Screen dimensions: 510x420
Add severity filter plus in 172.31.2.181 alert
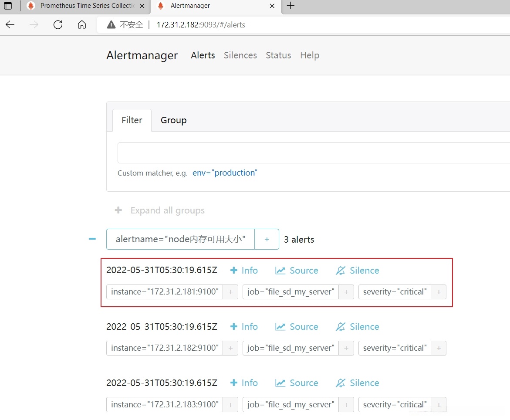439,292
